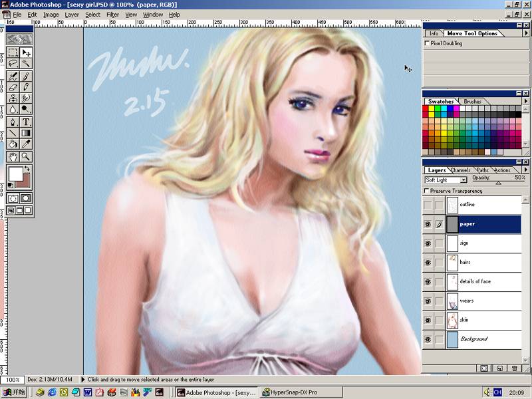Select the Eraser tool
Viewport: 532px width, 399px height.
[x=13, y=87]
